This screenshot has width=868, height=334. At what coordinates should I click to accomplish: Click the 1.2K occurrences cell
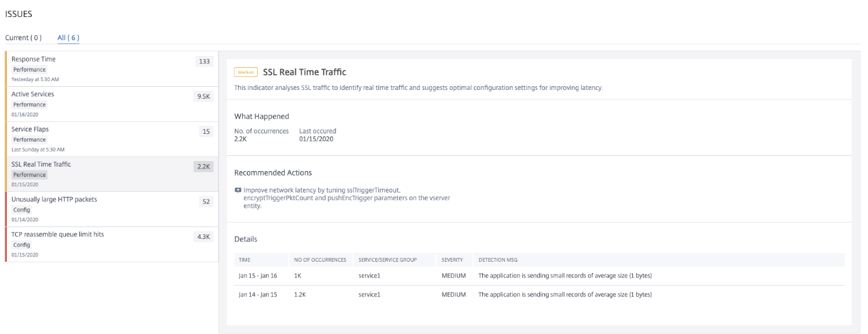[x=300, y=294]
